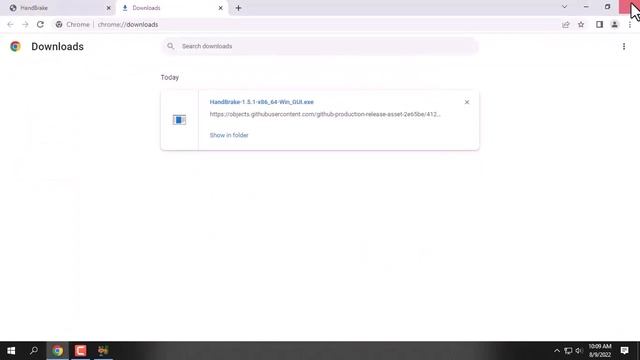This screenshot has width=640, height=360.
Task: Restore down the Chrome window
Action: click(607, 7)
